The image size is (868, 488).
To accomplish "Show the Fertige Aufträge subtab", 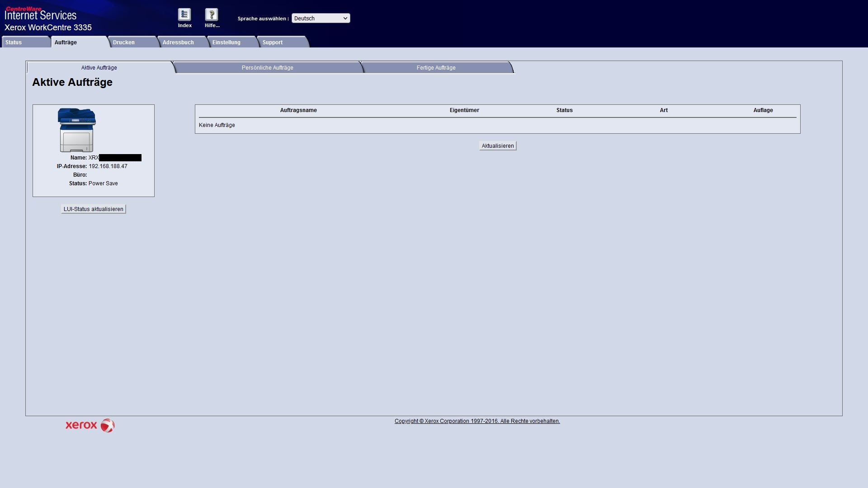I will point(436,68).
